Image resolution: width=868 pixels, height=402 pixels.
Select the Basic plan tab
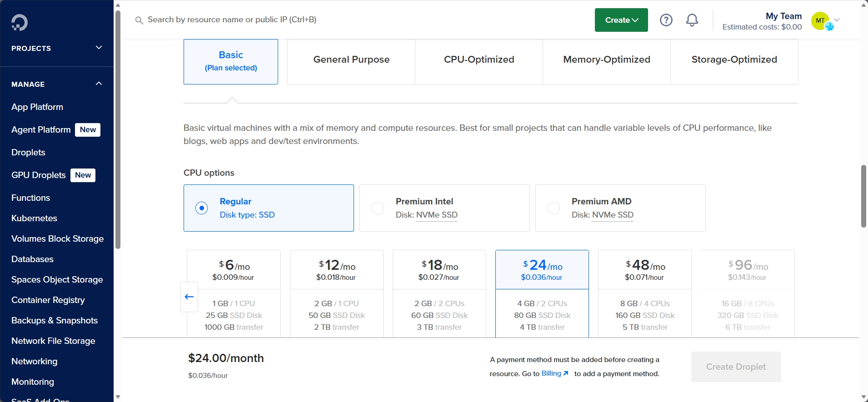click(231, 61)
